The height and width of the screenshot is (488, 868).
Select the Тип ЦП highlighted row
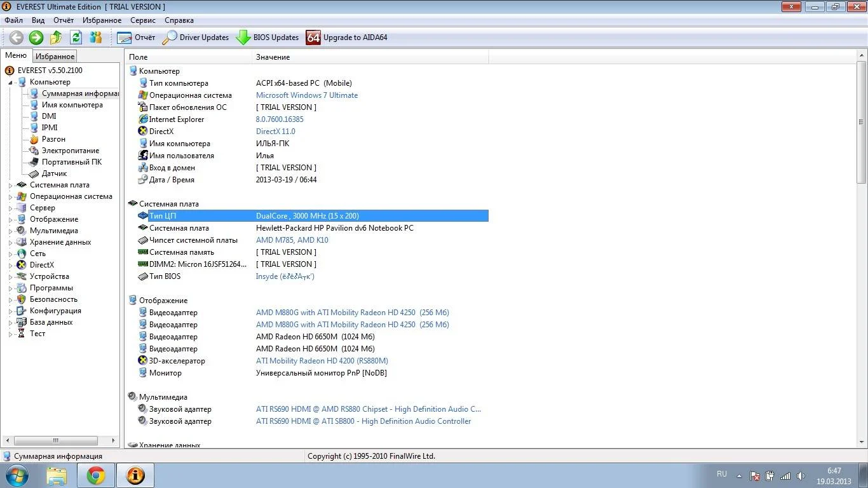pyautogui.click(x=313, y=216)
